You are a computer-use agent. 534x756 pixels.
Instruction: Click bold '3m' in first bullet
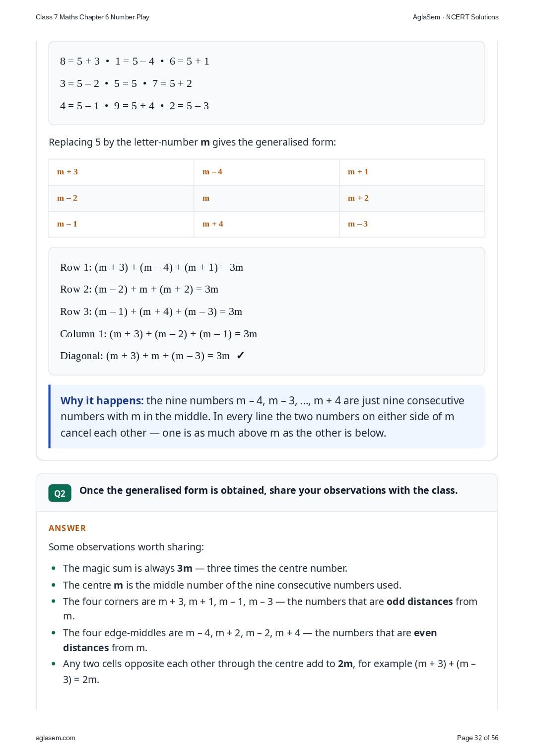185,568
